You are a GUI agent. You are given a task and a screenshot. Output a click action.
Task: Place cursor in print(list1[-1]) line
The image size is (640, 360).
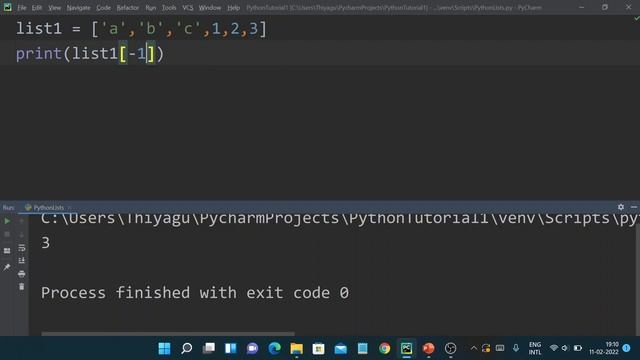pos(90,53)
